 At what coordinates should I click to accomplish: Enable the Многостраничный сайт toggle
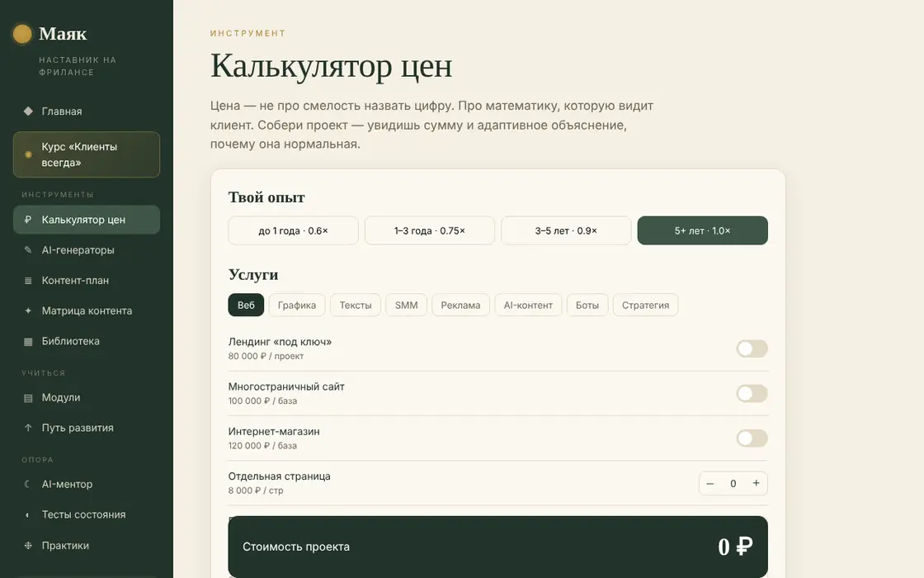pyautogui.click(x=752, y=393)
